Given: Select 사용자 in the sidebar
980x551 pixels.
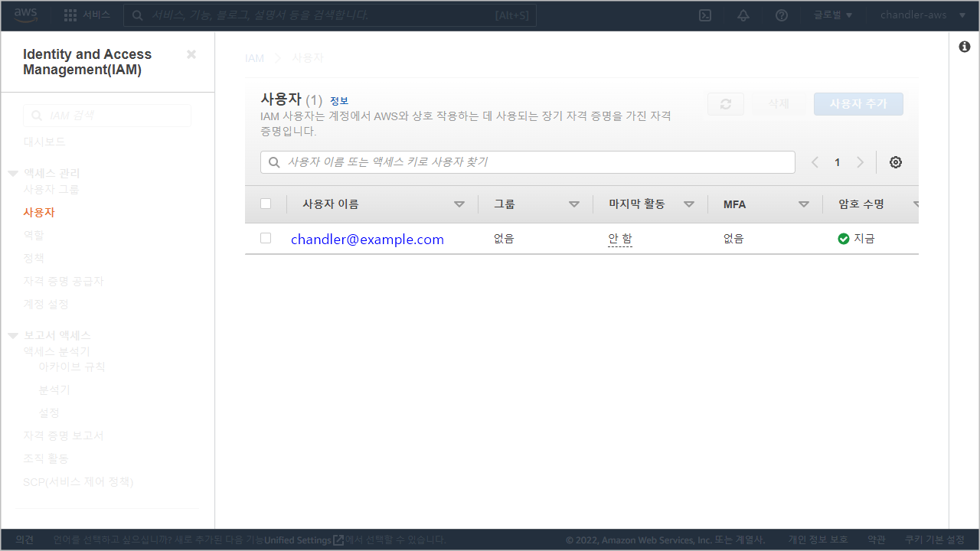Looking at the screenshot, I should pyautogui.click(x=39, y=212).
